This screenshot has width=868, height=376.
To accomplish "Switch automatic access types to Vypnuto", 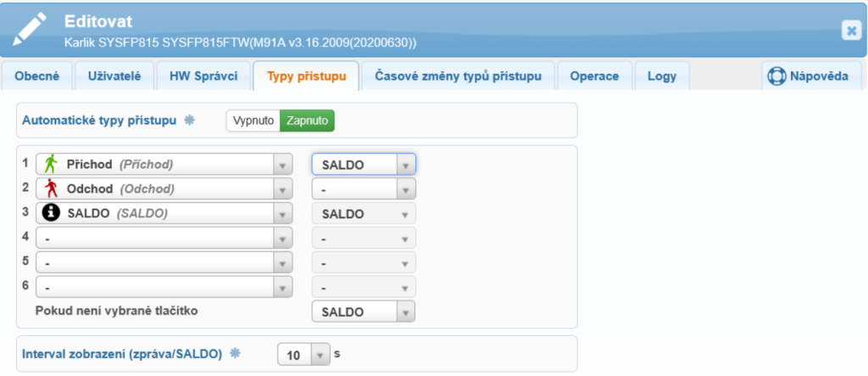I will tap(253, 121).
